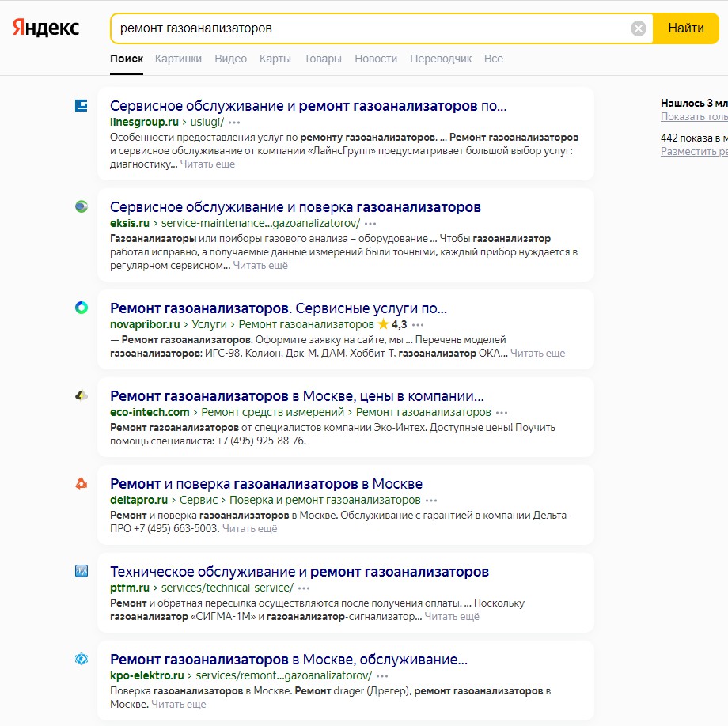This screenshot has height=726, width=728.
Task: Open more options for the deltapro.ru result
Action: (x=431, y=501)
